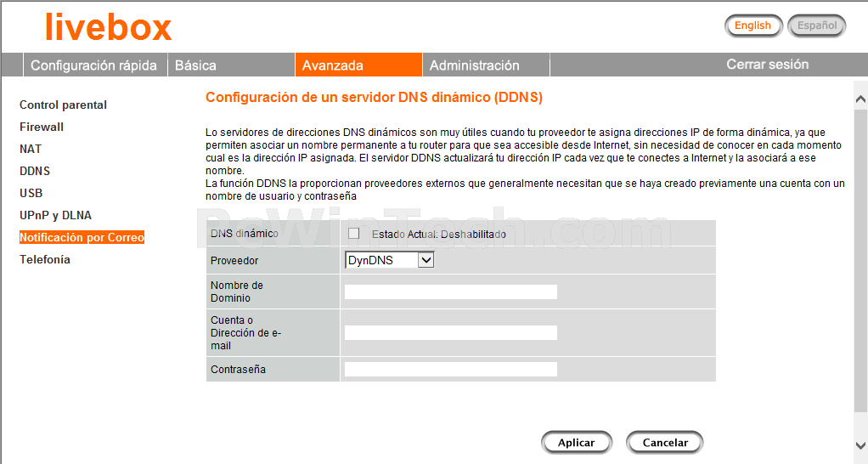
Task: Enable the DNS dinámico checkbox
Action: pyautogui.click(x=353, y=234)
